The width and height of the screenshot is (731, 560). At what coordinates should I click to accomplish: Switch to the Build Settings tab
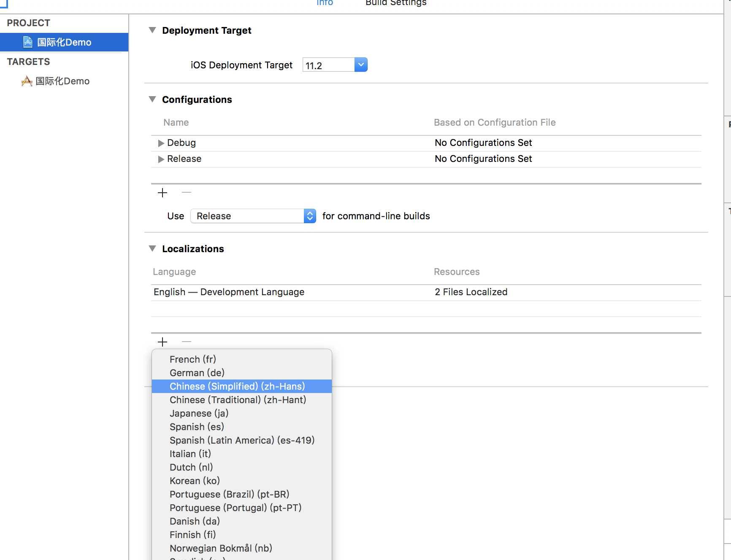396,3
